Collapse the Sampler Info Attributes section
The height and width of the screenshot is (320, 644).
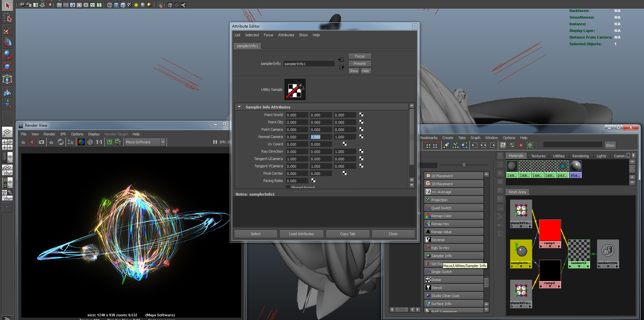239,107
